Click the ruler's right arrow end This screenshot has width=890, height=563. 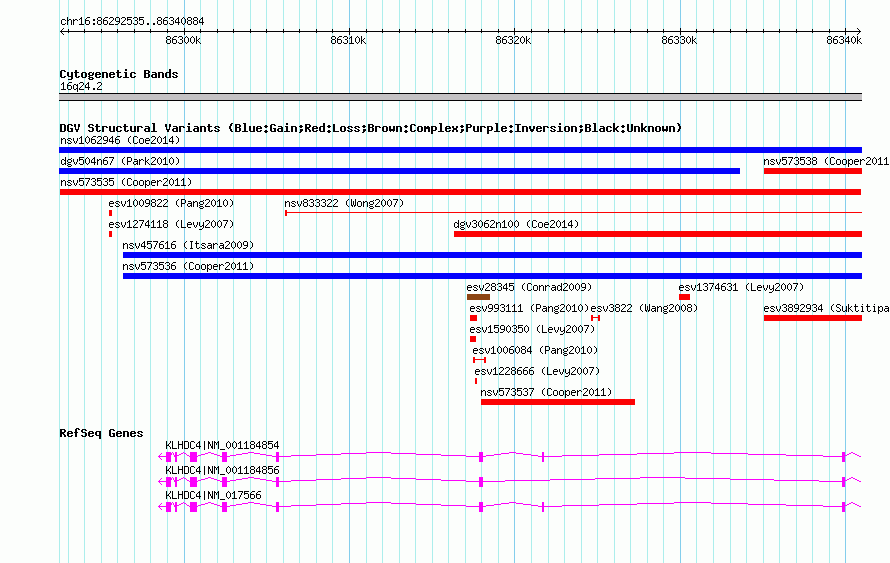pyautogui.click(x=859, y=32)
